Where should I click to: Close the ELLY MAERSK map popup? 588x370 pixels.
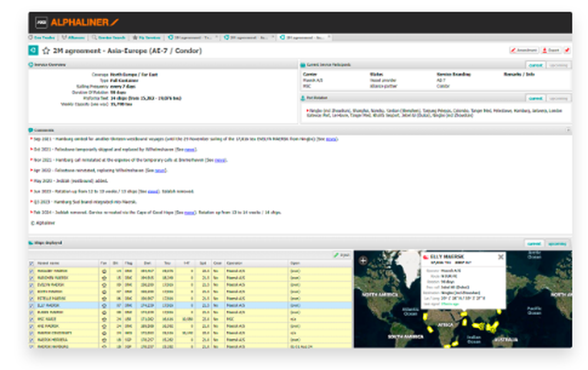tap(500, 257)
